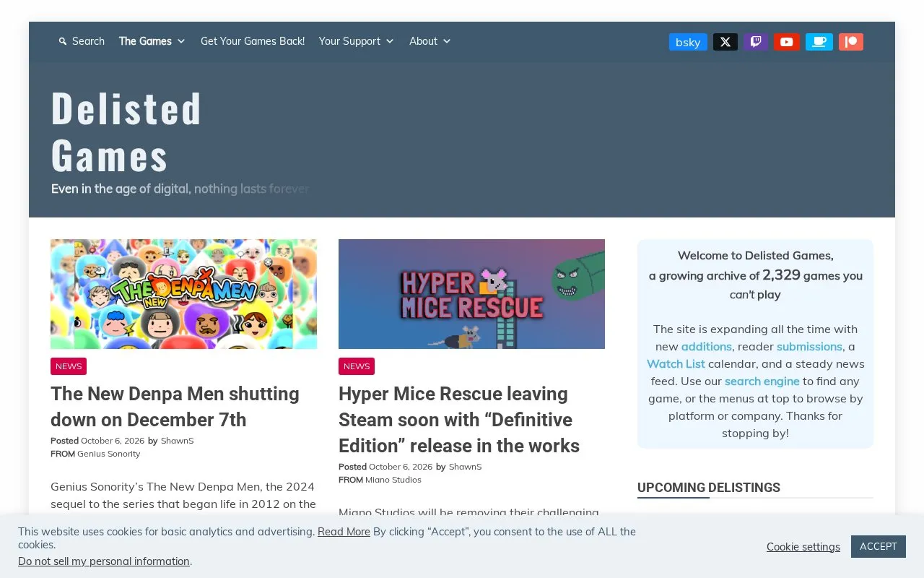Viewport: 924px width, 578px height.
Task: Click the UPCOMING DELISTINGS heading
Action: pyautogui.click(x=709, y=488)
